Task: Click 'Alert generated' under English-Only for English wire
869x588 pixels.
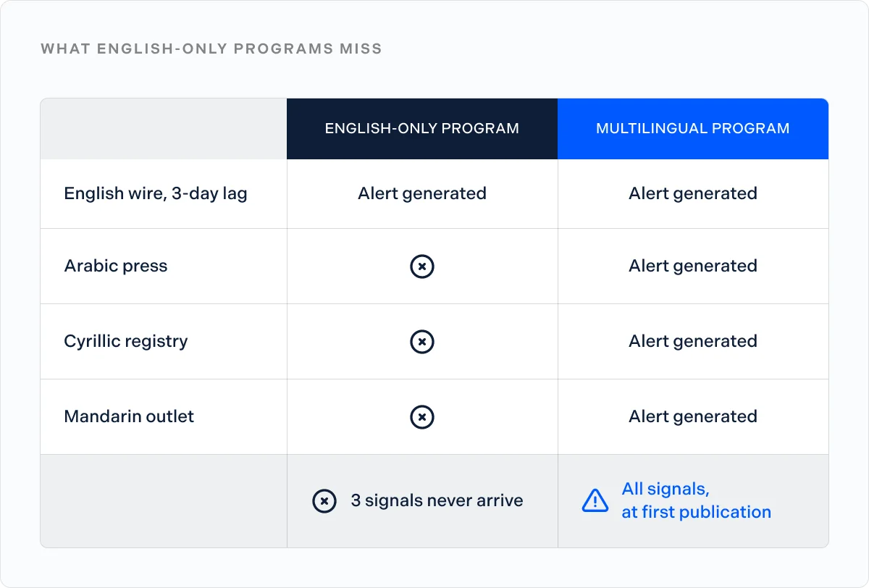Action: [x=422, y=193]
